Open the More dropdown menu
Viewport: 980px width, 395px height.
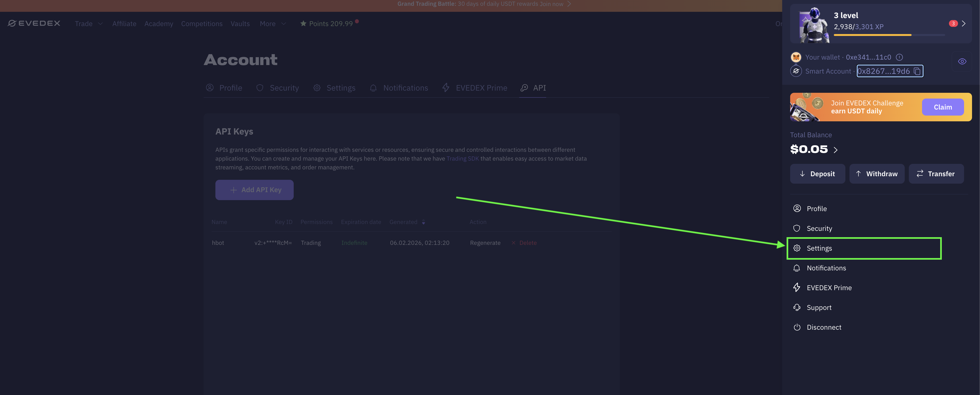272,24
